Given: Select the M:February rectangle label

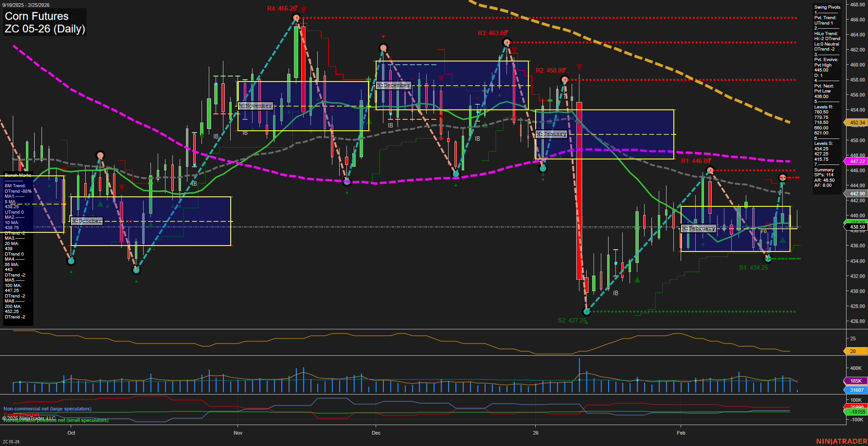Looking at the screenshot, I should pyautogui.click(x=698, y=229).
